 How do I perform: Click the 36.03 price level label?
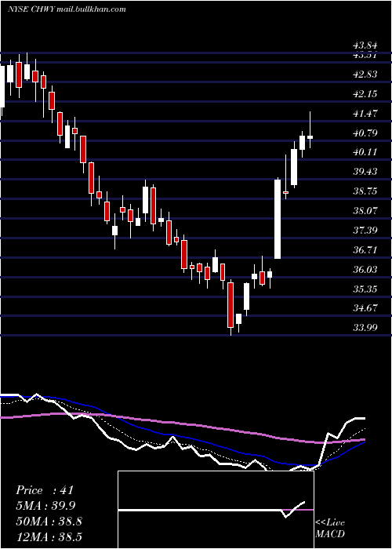point(365,270)
